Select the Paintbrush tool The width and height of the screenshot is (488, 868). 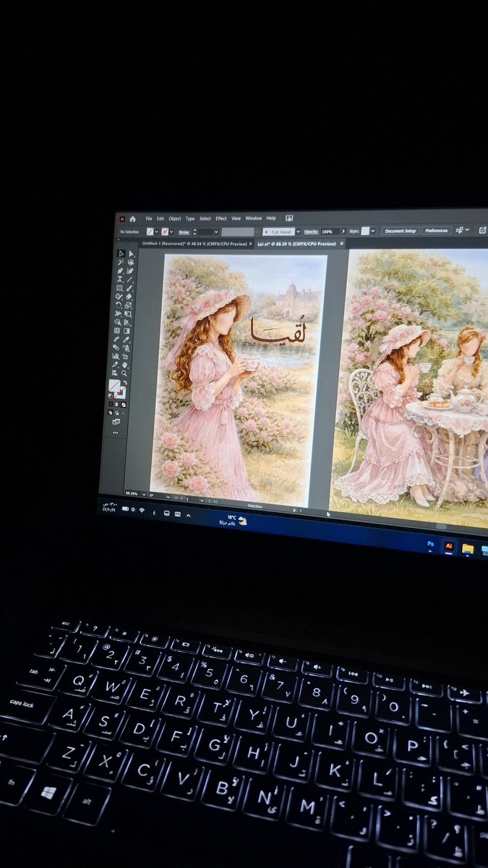pos(129,288)
